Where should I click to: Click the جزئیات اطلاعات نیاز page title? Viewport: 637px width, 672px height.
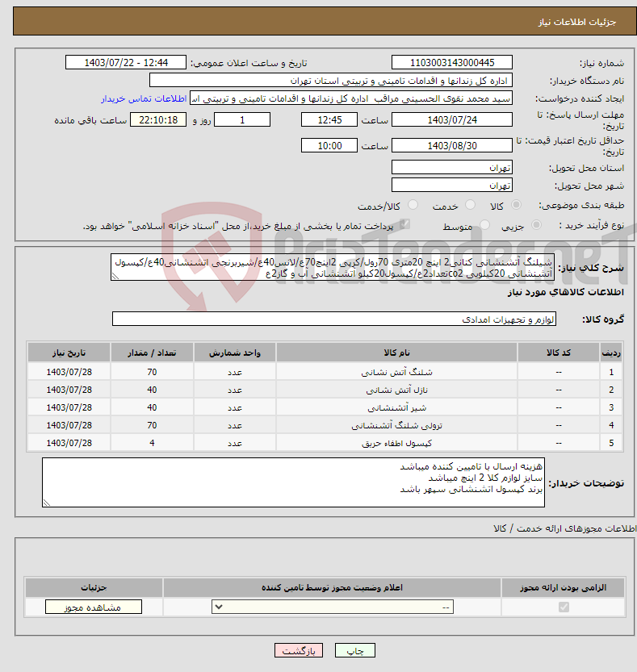(x=577, y=22)
